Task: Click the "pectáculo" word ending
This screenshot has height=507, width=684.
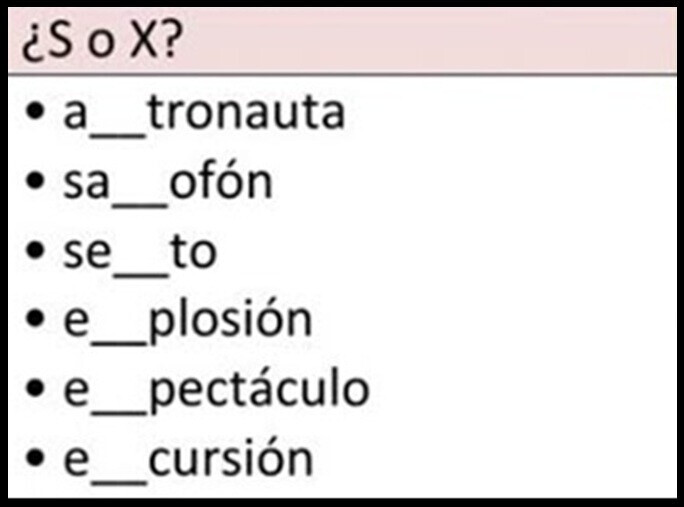Action: [x=259, y=391]
